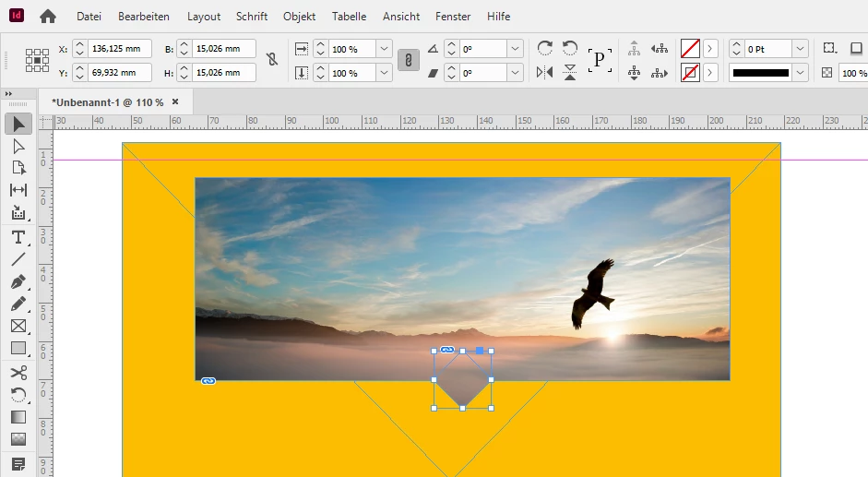Select the Gap tool
Image resolution: width=868 pixels, height=477 pixels.
pyautogui.click(x=18, y=190)
